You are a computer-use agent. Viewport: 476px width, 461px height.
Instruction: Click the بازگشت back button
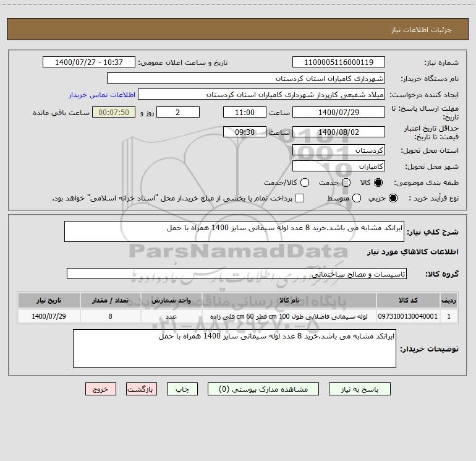(142, 389)
